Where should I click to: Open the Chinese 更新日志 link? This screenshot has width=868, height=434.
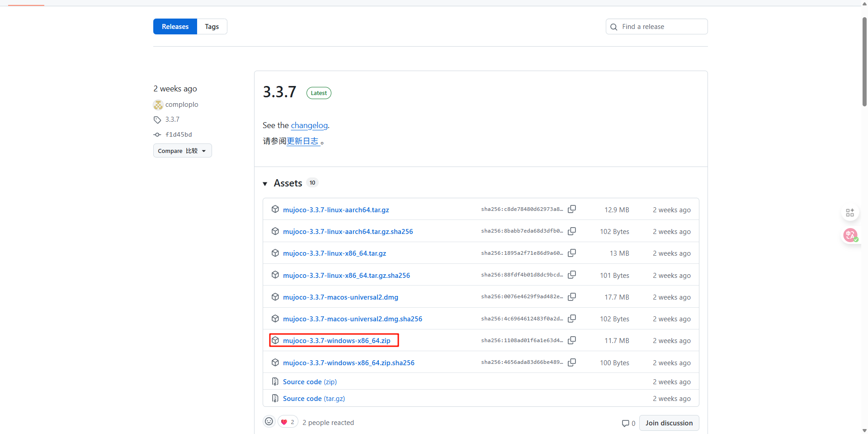[x=303, y=141]
